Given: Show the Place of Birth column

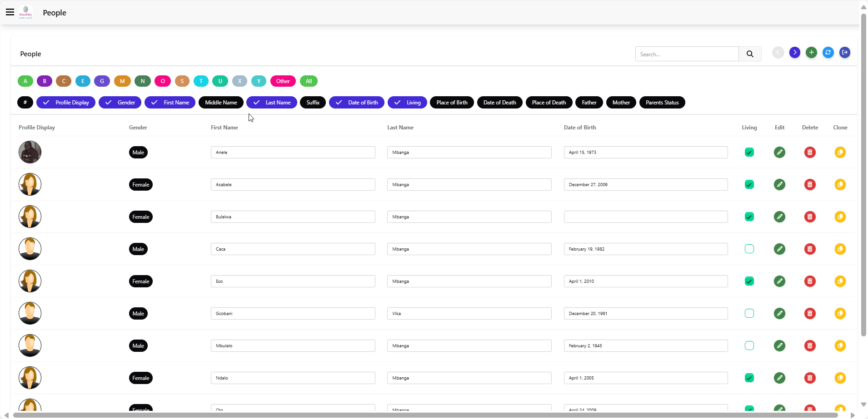Looking at the screenshot, I should (x=452, y=103).
